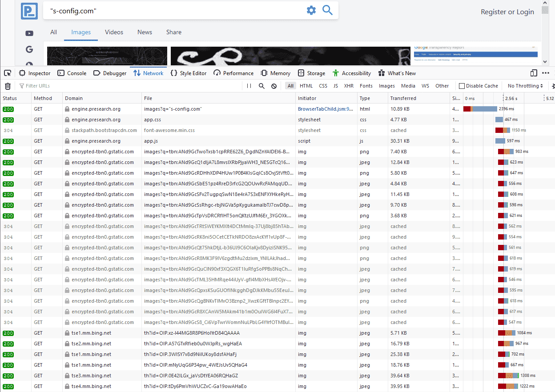Activate the element picker icon
This screenshot has height=392, width=555.
tap(8, 73)
